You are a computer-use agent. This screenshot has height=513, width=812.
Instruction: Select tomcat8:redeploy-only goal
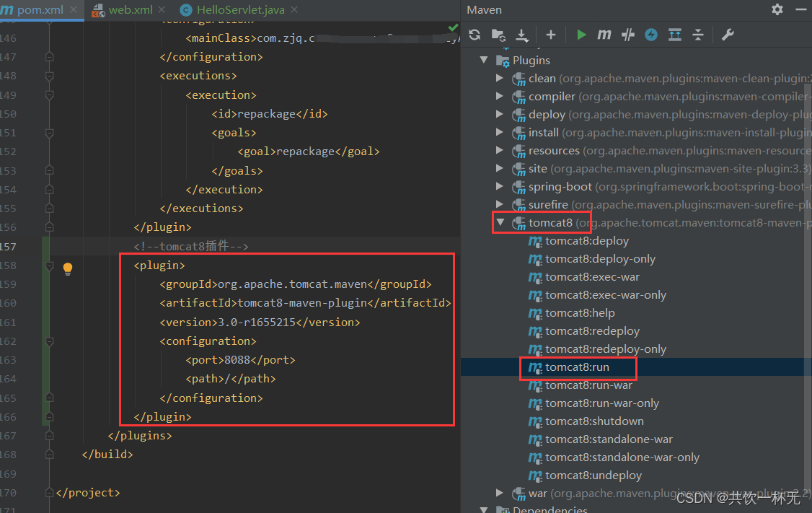[x=605, y=348]
